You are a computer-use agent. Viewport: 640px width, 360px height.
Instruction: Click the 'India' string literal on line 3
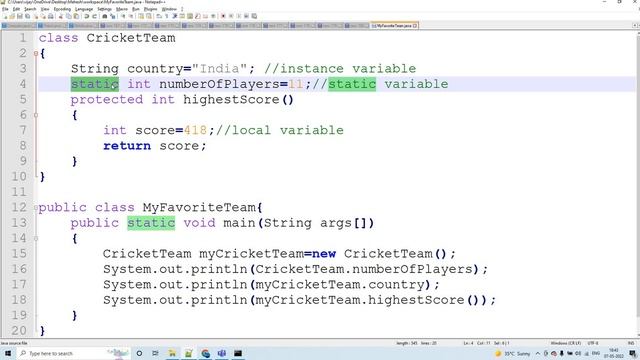tap(220, 69)
